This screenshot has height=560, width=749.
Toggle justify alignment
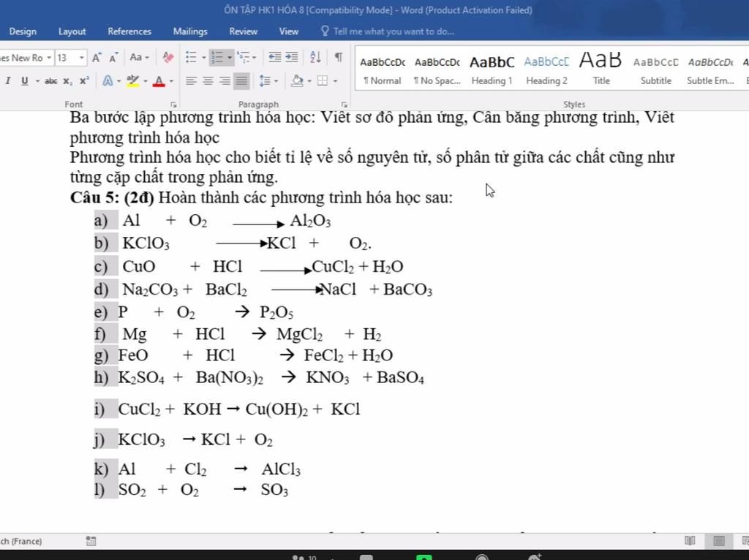(x=241, y=80)
